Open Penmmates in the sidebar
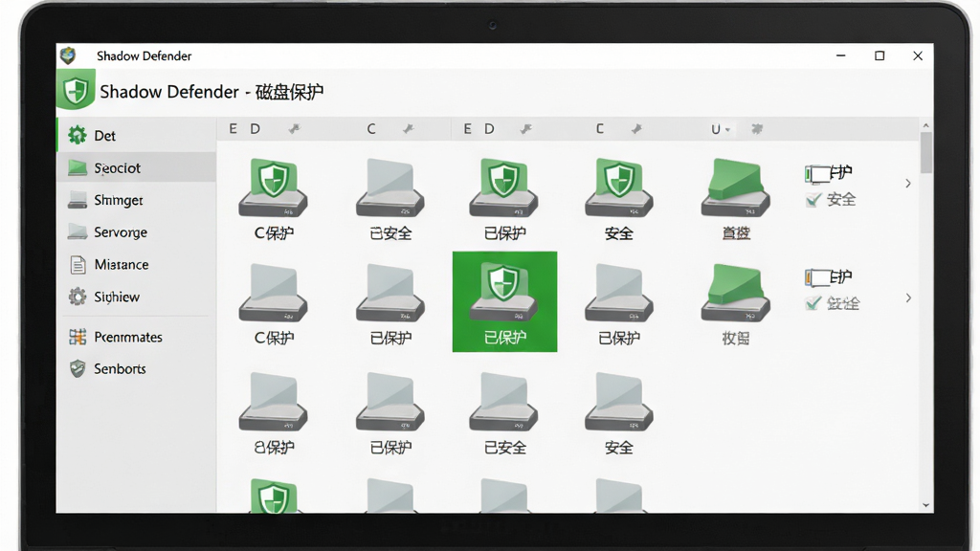Screen dimensions: 980x551 point(136,337)
